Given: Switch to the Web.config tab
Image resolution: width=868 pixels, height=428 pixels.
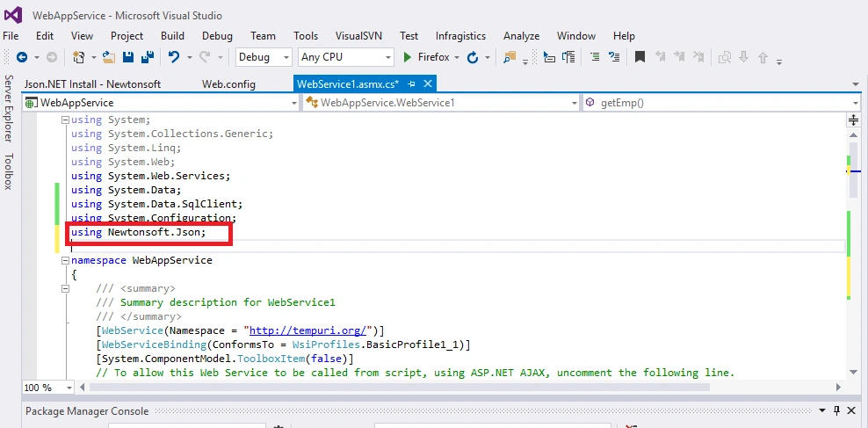Looking at the screenshot, I should click(228, 84).
